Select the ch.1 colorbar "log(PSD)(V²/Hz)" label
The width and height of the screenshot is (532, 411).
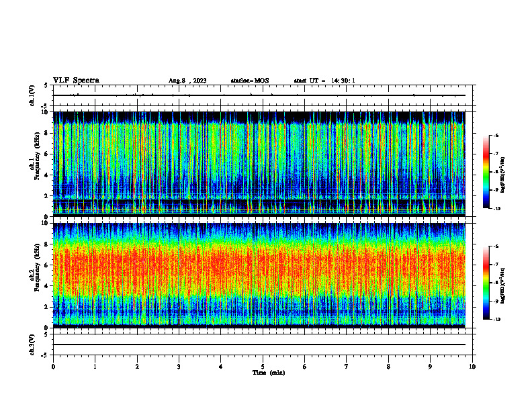pos(502,175)
